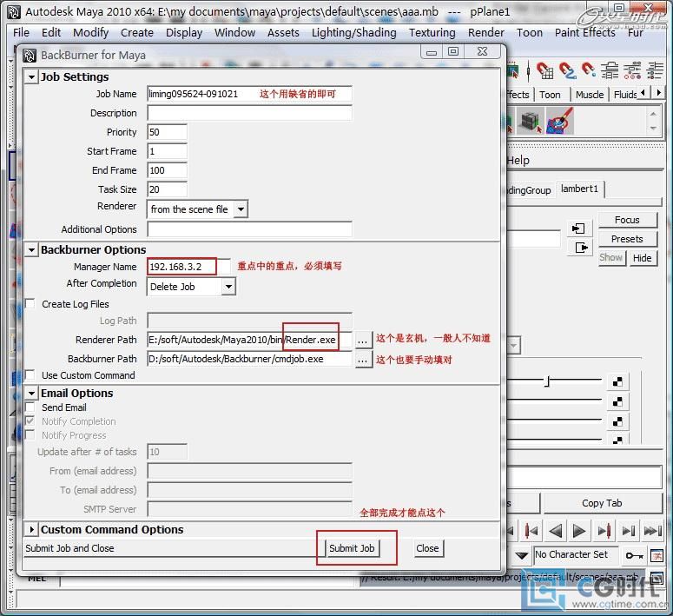This screenshot has width=673, height=616.
Task: Click the Submit Job button
Action: [x=352, y=548]
